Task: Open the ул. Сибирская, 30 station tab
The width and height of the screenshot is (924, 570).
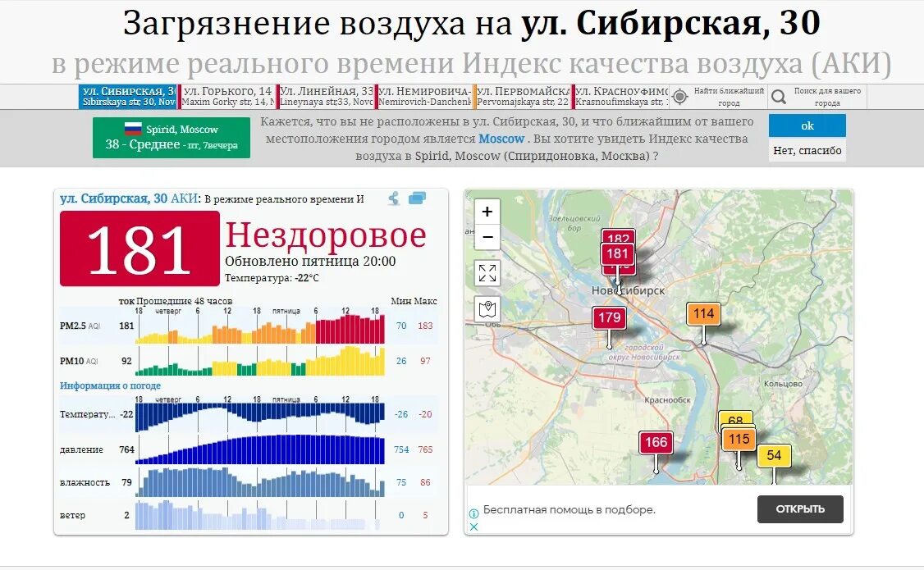Action: [128, 97]
